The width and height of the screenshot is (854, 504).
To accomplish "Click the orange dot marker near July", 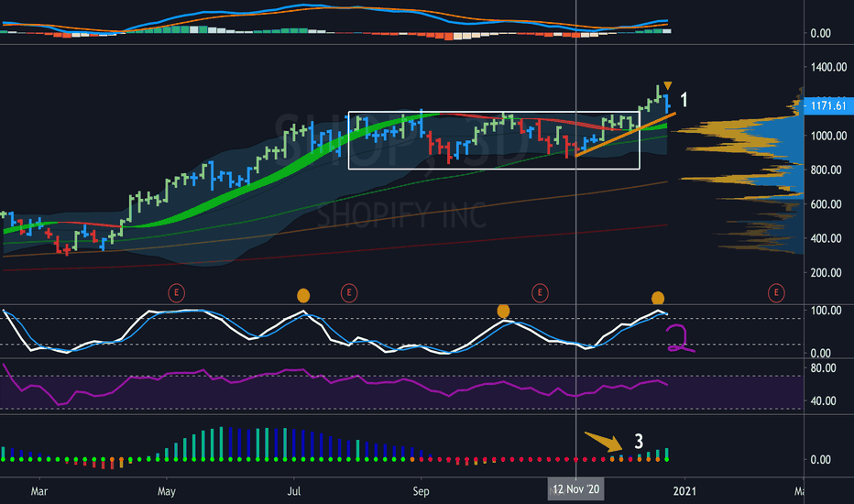I will [x=303, y=296].
